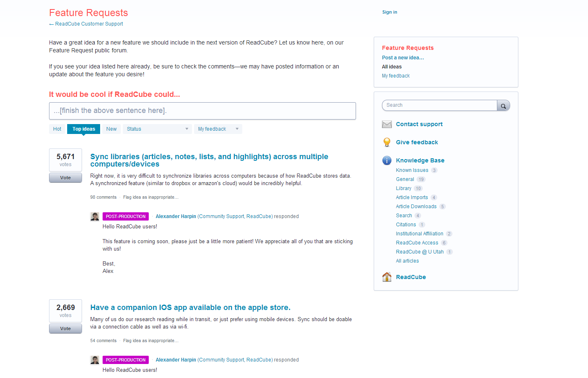Open the ReadCube home link in sidebar
The width and height of the screenshot is (588, 378).
[x=411, y=277]
